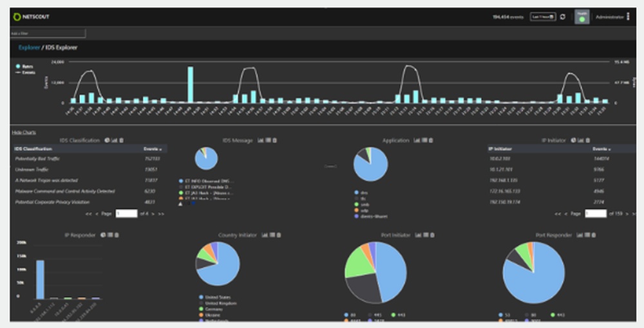The width and height of the screenshot is (644, 328).
Task: Toggle Bytes series in timeline legend
Action: pos(24,66)
